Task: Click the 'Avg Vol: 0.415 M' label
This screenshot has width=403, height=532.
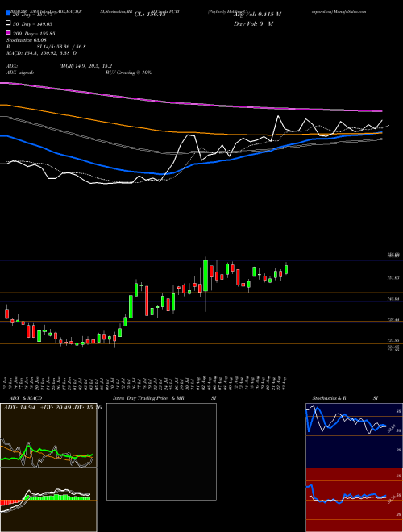Action: (x=257, y=15)
